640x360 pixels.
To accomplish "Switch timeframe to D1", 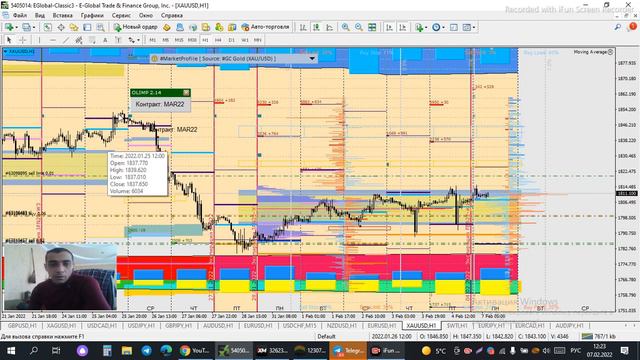I will pos(231,40).
